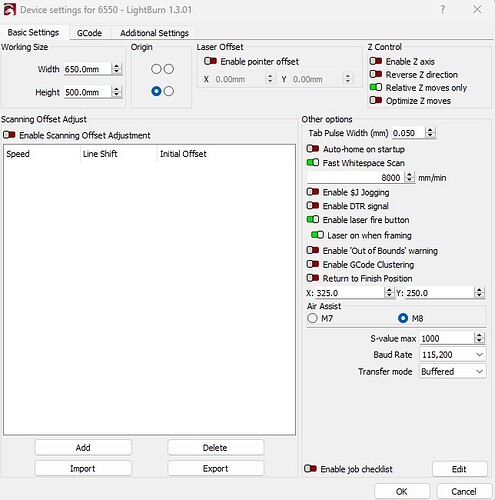This screenshot has width=495, height=500.
Task: Select bottom-left origin radio button
Action: [156, 91]
